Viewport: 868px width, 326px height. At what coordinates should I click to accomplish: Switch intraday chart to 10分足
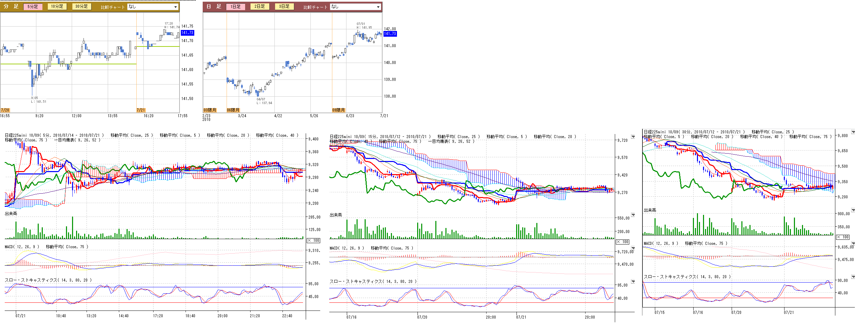coord(57,6)
